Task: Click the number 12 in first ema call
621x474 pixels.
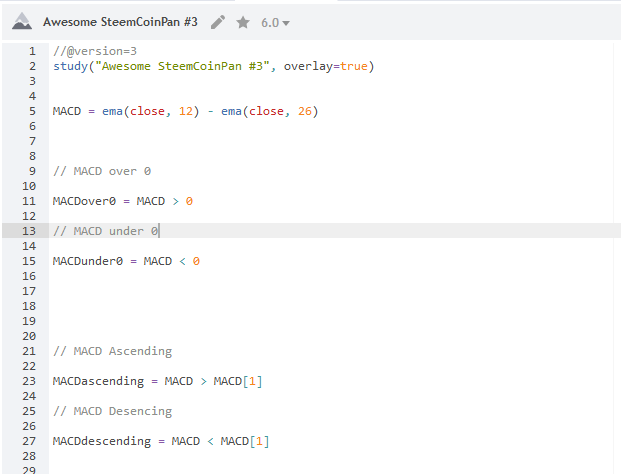Action: tap(186, 111)
